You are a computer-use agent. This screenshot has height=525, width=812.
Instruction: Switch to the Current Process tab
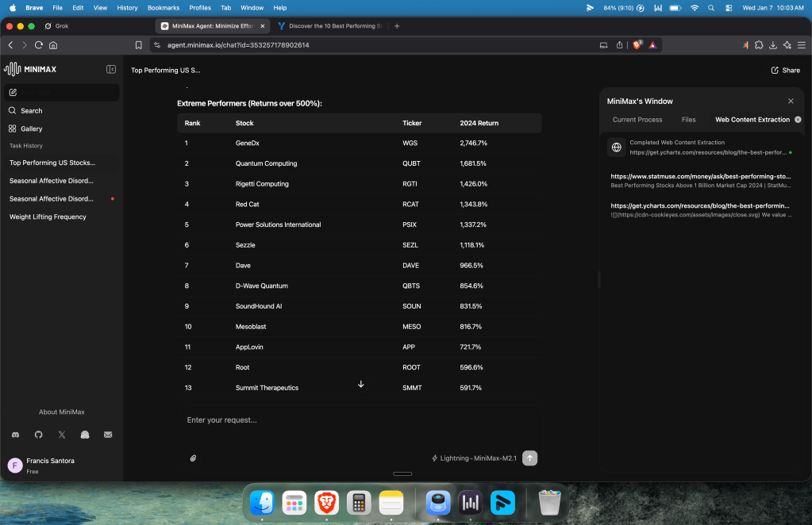tap(637, 120)
